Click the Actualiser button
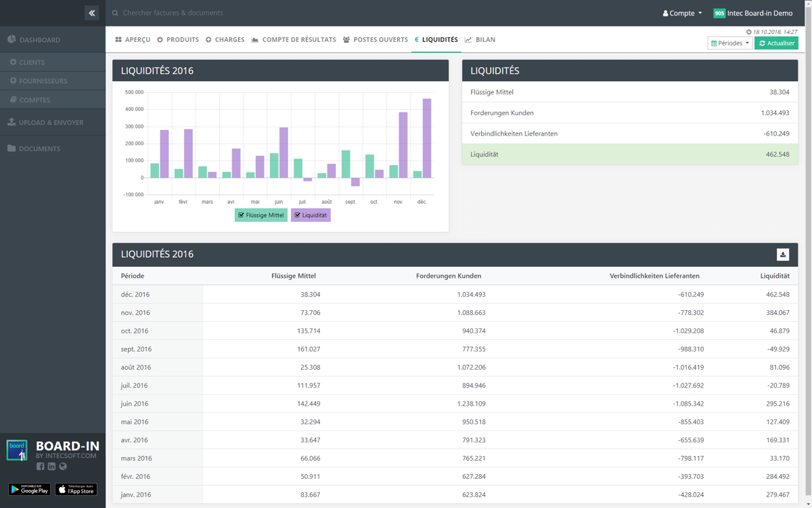This screenshot has height=508, width=812. [x=776, y=43]
